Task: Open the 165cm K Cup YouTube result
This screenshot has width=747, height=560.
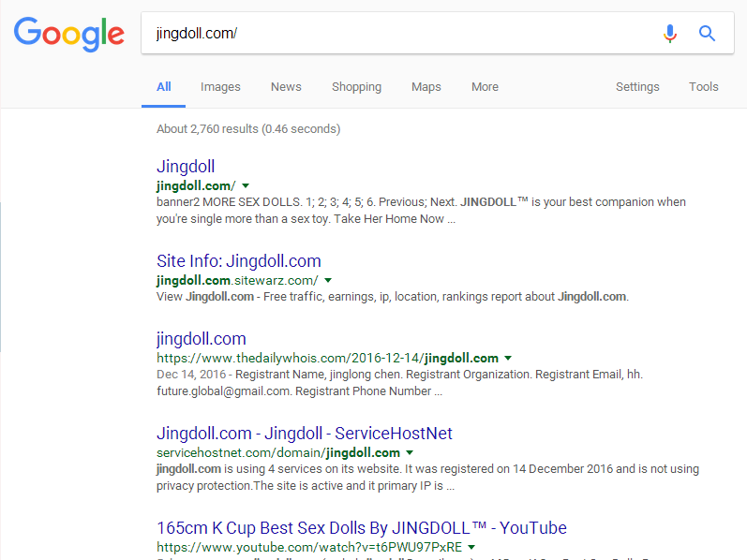Action: [362, 528]
